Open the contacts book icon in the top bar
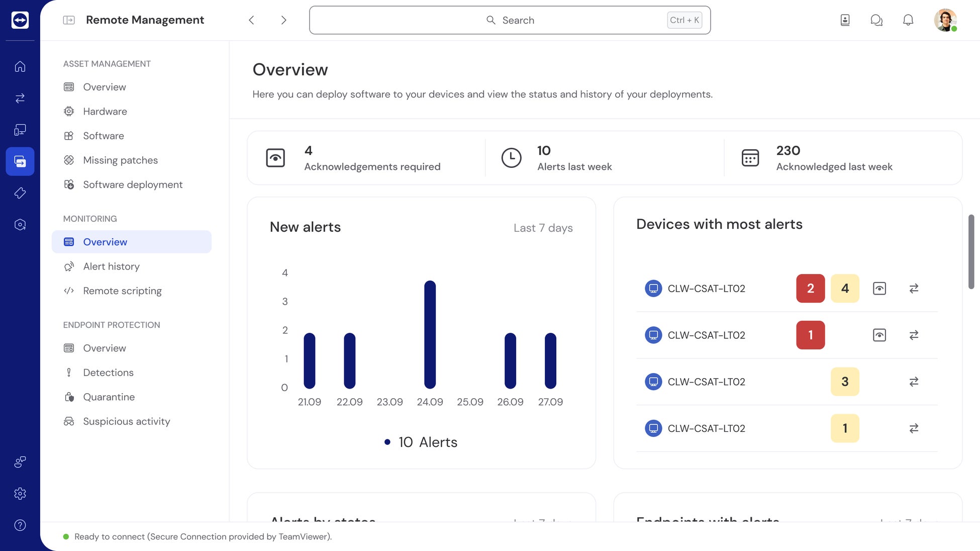This screenshot has height=551, width=980. tap(845, 20)
